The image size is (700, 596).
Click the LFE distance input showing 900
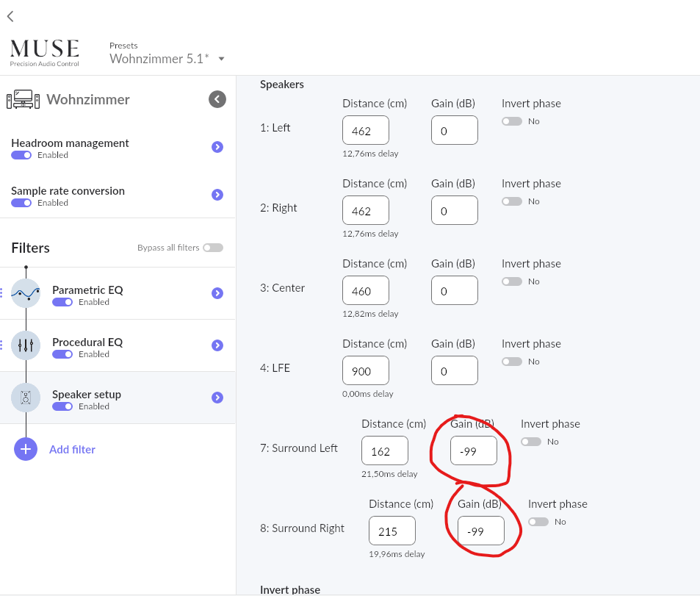365,370
